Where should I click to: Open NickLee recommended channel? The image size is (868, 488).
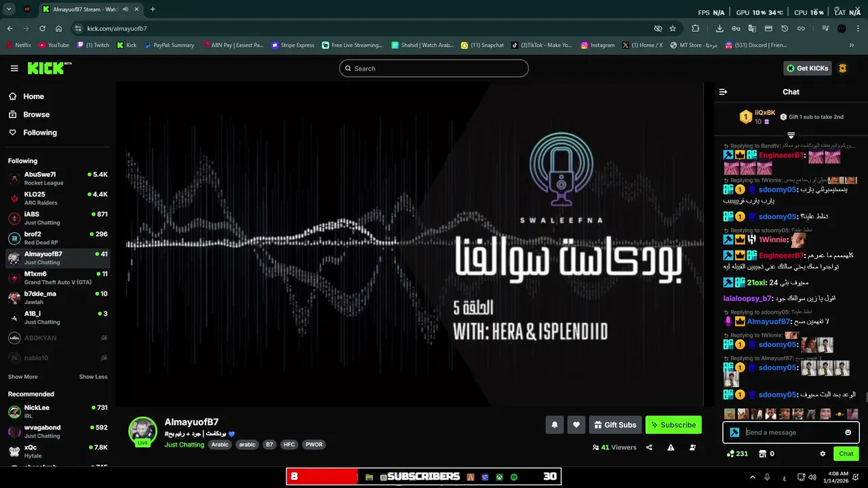(x=58, y=411)
